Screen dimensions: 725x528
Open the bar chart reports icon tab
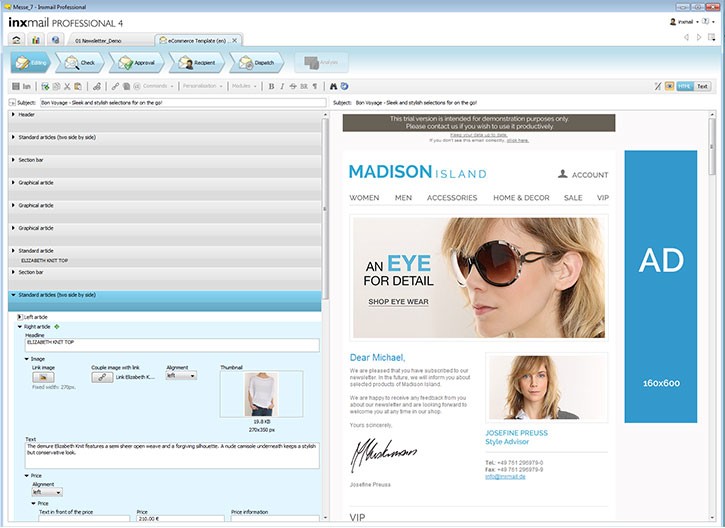[x=36, y=40]
